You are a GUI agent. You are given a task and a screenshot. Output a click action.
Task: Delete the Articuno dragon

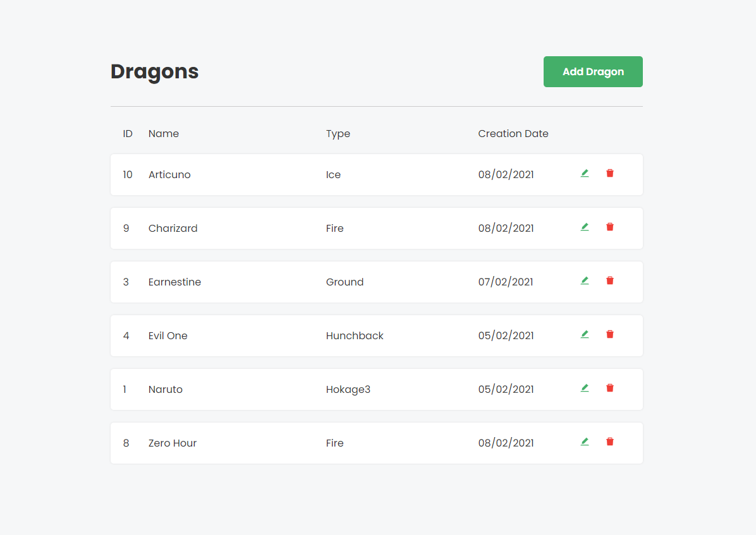610,174
